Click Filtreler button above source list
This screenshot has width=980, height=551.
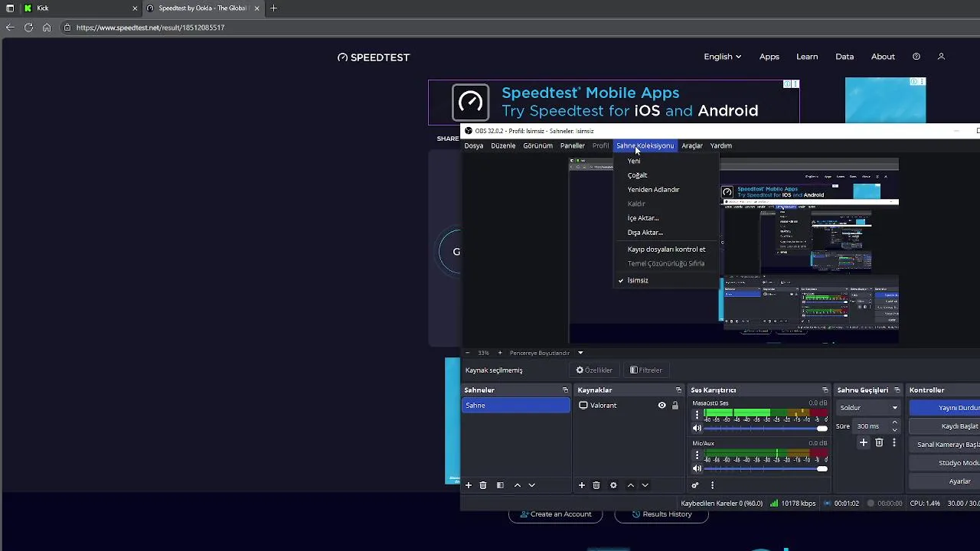pos(646,370)
